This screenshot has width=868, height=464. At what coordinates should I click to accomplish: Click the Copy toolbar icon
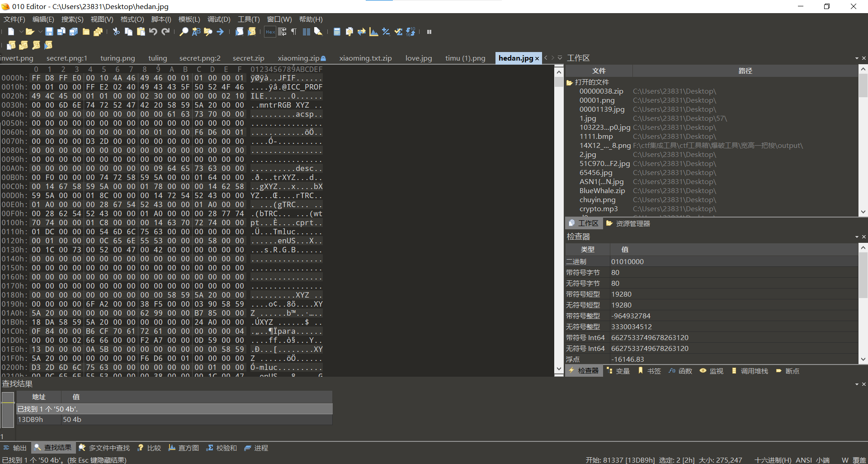coord(128,32)
